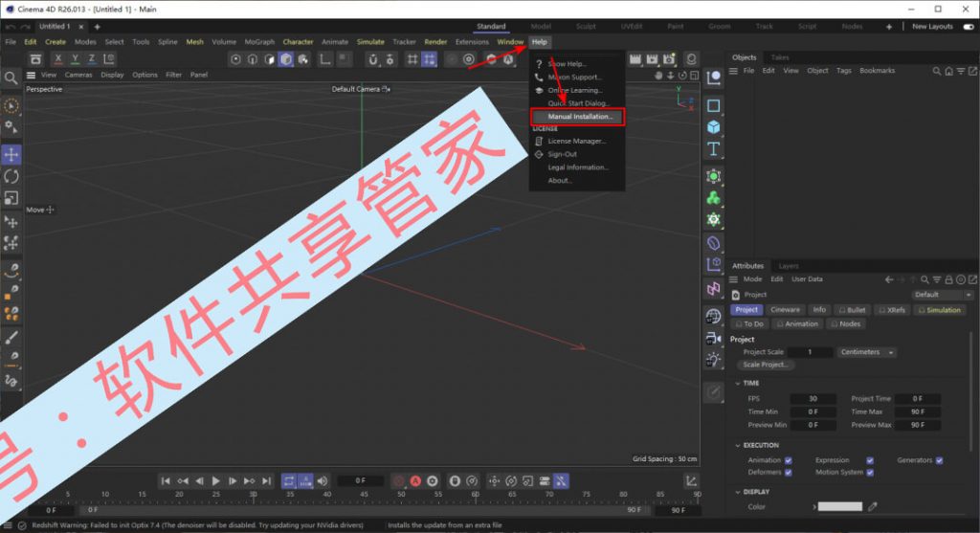Open the timeline dope sheet icon

(x=691, y=480)
